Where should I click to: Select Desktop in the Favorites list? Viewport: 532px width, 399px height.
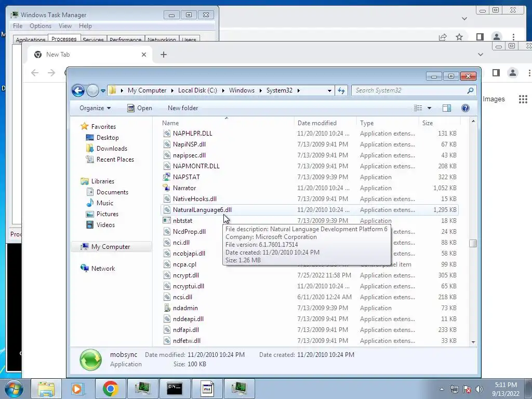tap(108, 137)
